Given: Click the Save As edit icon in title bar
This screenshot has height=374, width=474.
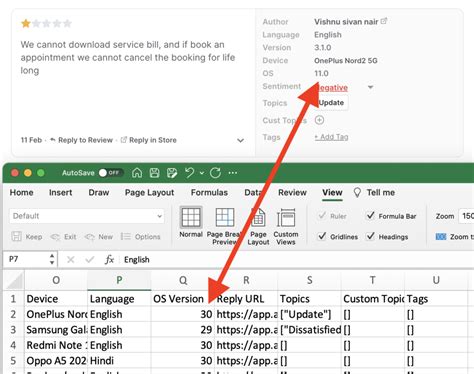Looking at the screenshot, I should [x=172, y=173].
